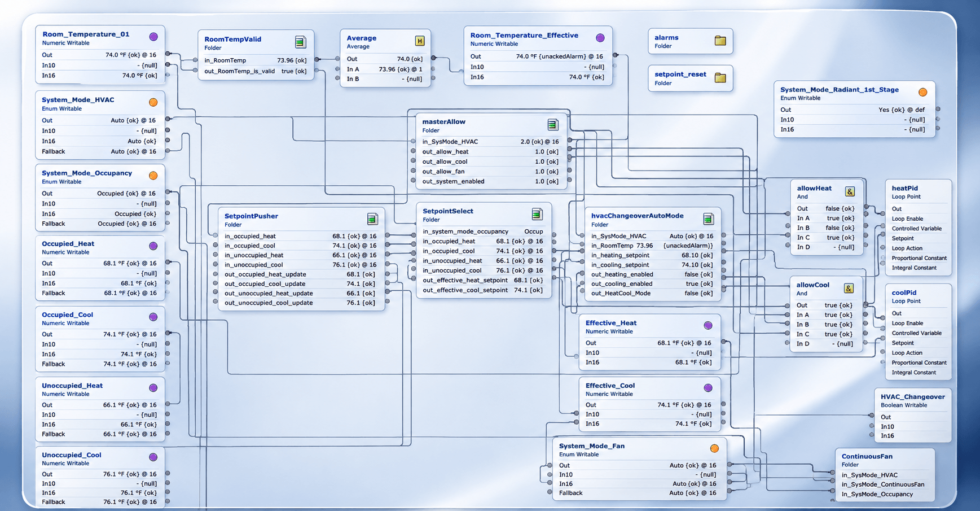Click the in_system_mode_occupancy row
The width and height of the screenshot is (980, 511).
tap(483, 232)
